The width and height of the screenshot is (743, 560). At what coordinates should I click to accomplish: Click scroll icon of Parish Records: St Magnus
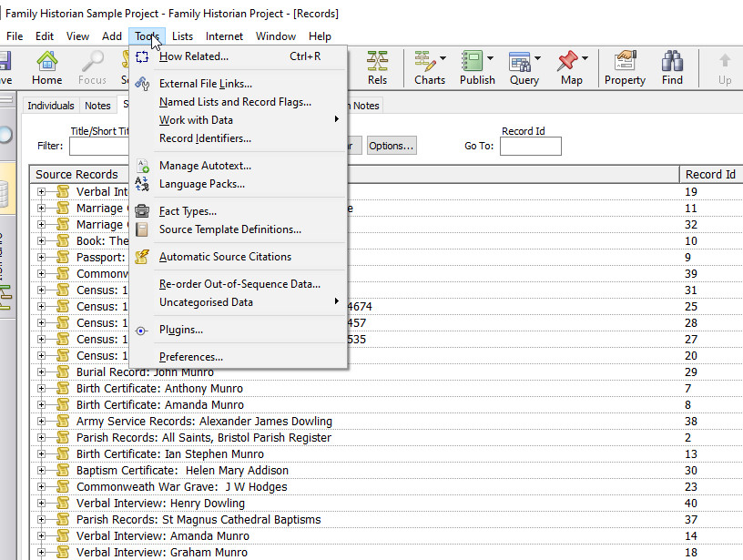coord(63,520)
